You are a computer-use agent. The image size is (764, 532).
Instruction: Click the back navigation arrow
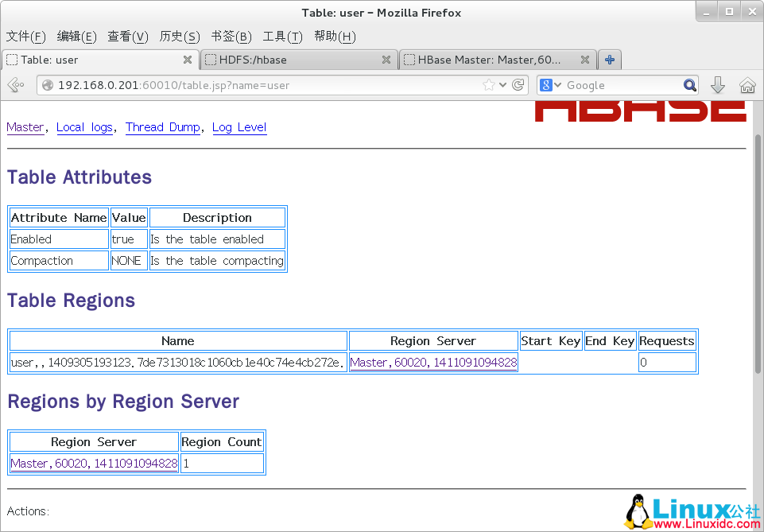click(x=15, y=85)
